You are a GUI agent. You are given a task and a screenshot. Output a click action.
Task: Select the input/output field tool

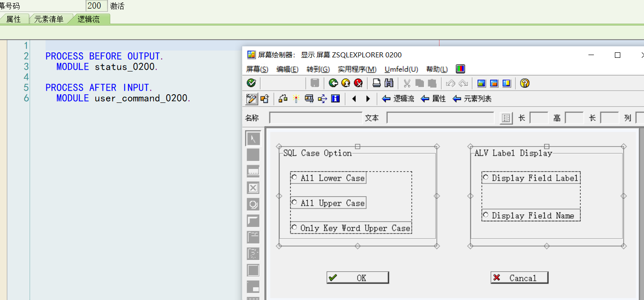coord(253,171)
